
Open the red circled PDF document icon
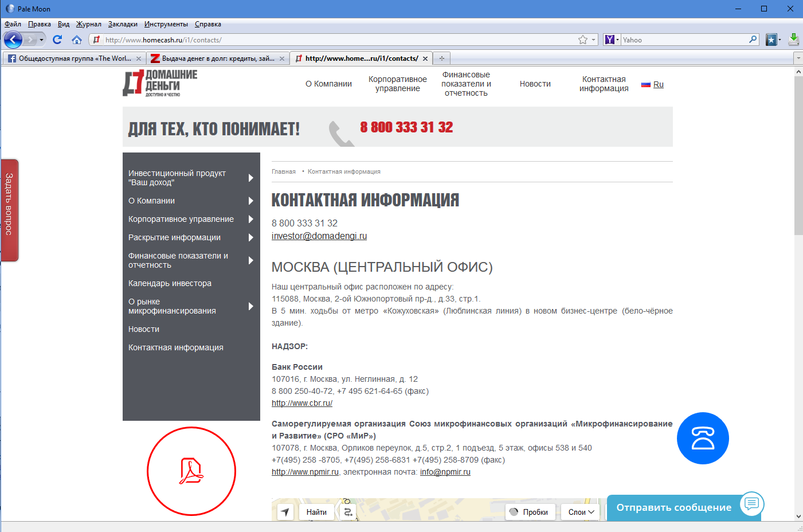[191, 471]
